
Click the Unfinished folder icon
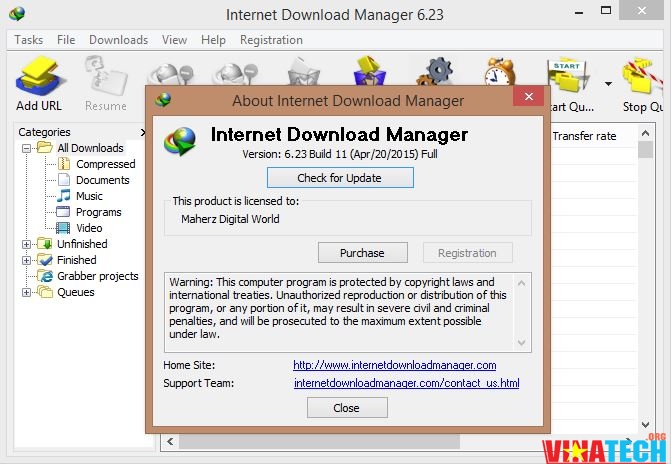45,244
